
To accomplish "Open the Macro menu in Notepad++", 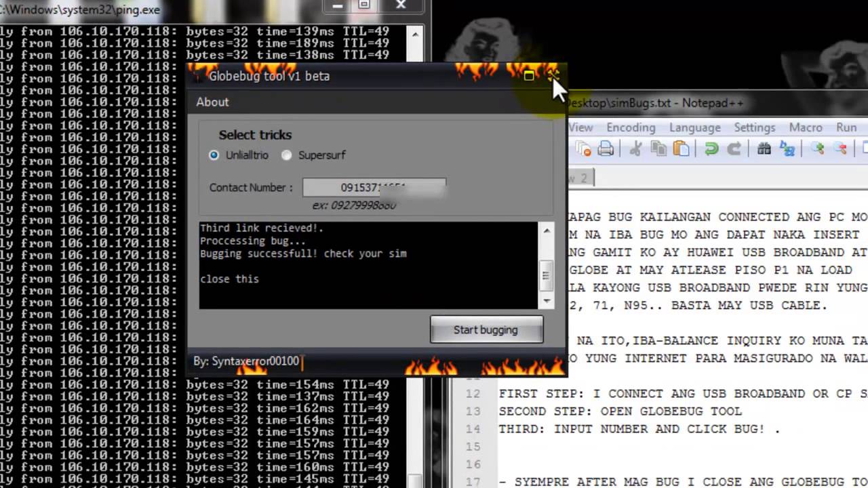I will click(x=806, y=127).
